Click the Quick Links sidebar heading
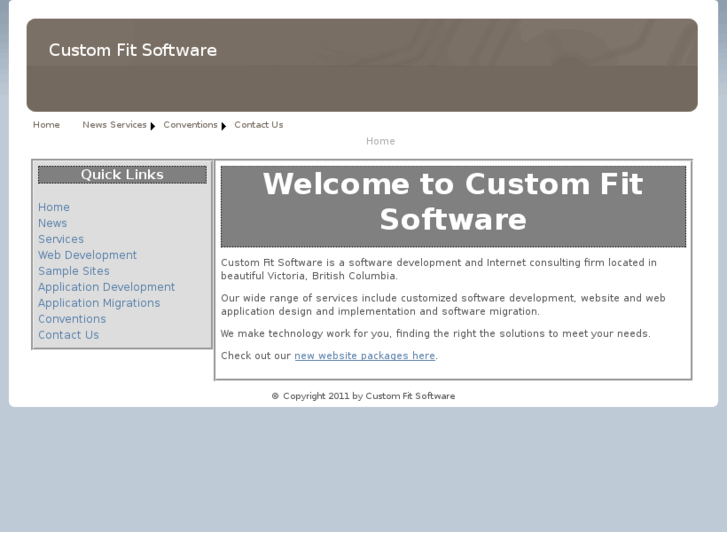727x545 pixels. tap(122, 175)
